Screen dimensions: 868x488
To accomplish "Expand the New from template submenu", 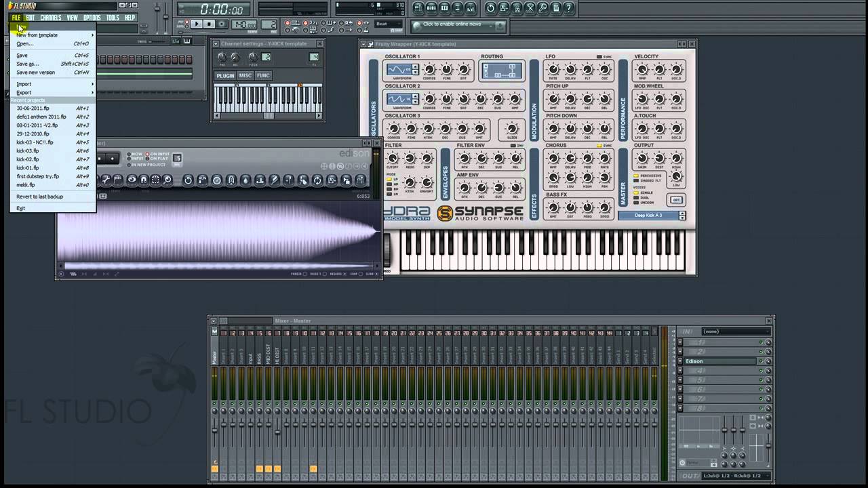I will point(54,35).
